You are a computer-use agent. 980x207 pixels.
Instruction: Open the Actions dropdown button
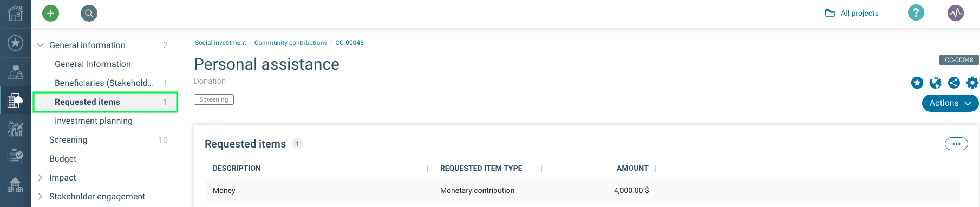click(950, 103)
